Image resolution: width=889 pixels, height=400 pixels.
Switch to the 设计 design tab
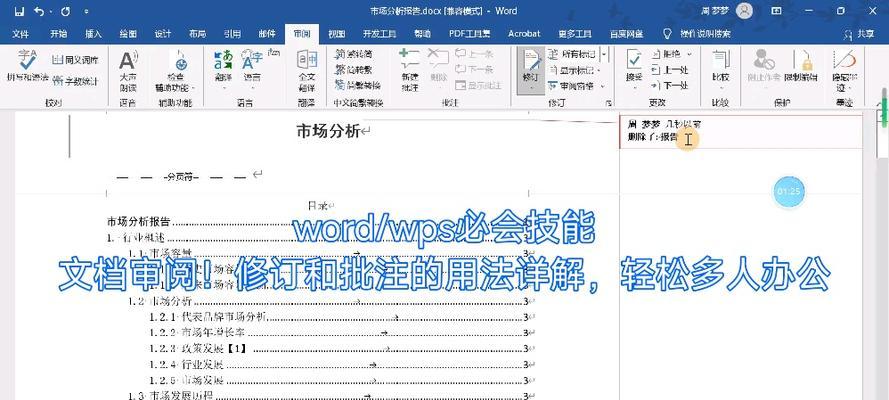click(x=163, y=34)
